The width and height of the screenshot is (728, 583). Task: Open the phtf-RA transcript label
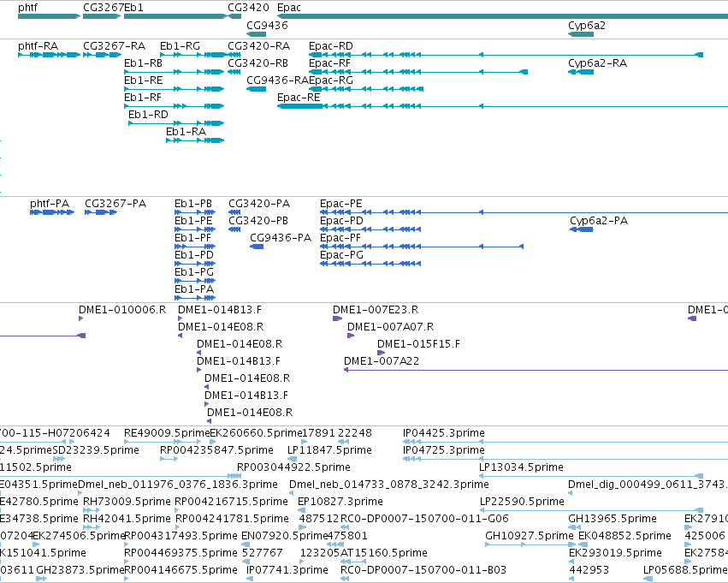(38, 46)
